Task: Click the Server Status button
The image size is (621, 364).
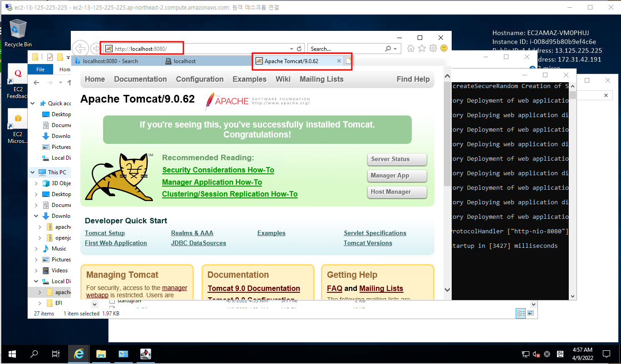Action: [x=397, y=159]
